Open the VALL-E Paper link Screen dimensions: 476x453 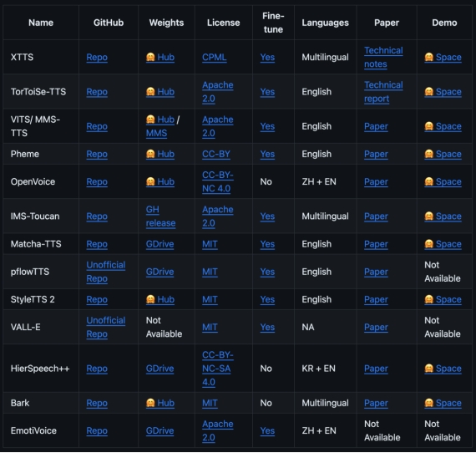coord(376,327)
